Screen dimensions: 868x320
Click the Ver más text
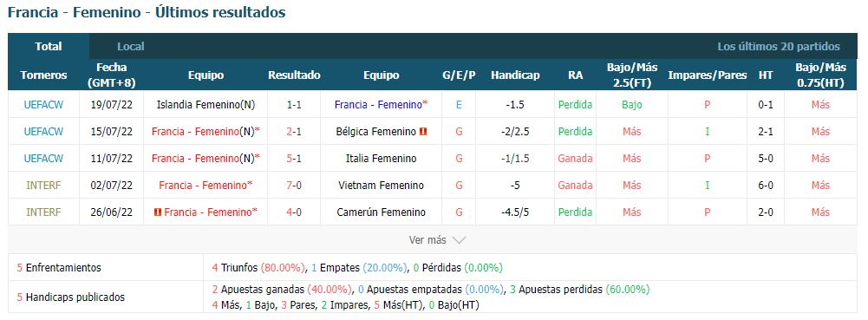click(x=427, y=240)
